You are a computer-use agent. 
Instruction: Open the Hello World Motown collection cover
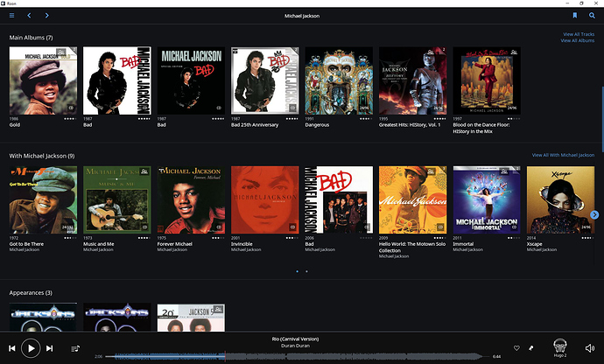(x=413, y=199)
